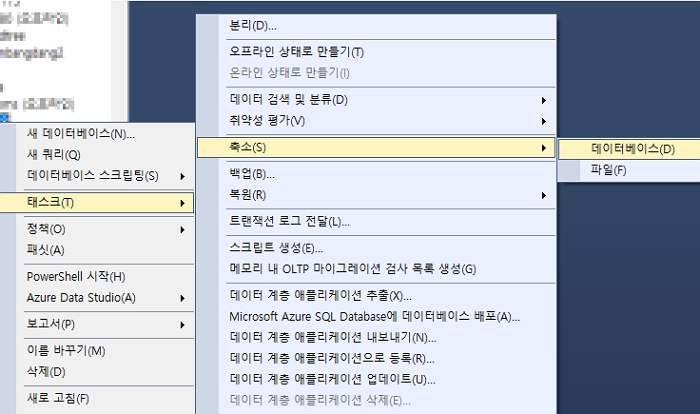
Task: Expand 데이터베이스 스크립팅(S) submenu
Action: 93,176
